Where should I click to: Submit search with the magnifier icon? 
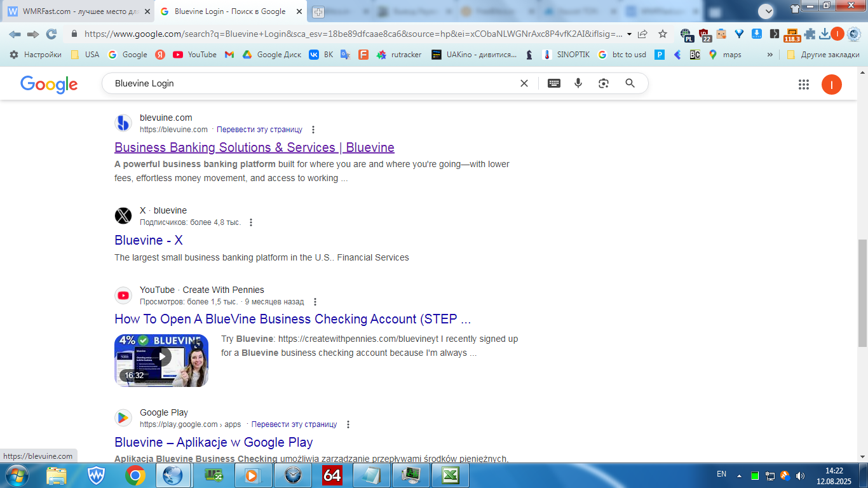coord(630,83)
